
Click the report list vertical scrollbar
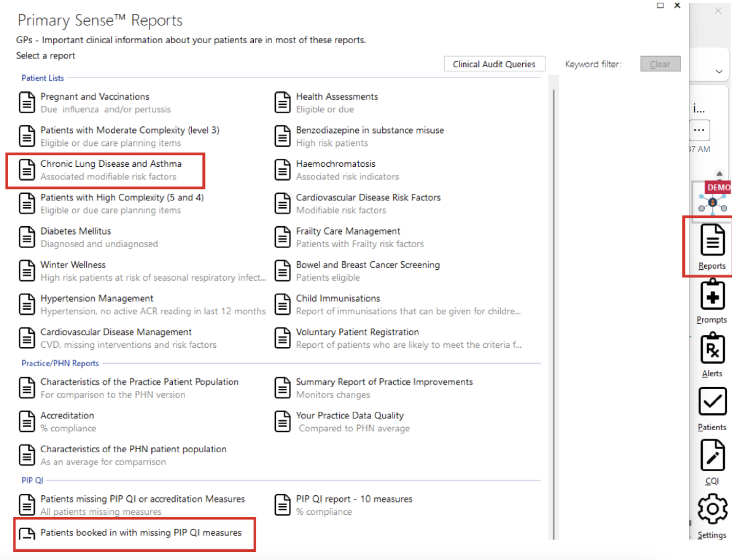(x=554, y=314)
